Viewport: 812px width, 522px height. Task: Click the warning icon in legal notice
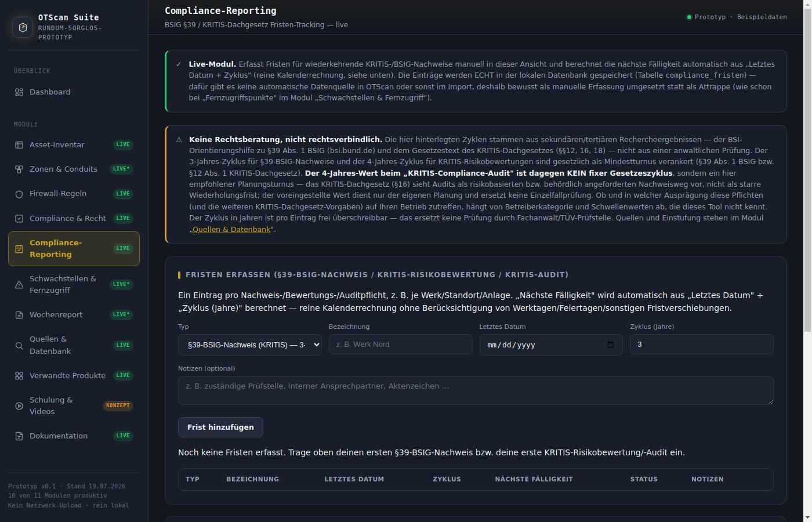click(179, 140)
